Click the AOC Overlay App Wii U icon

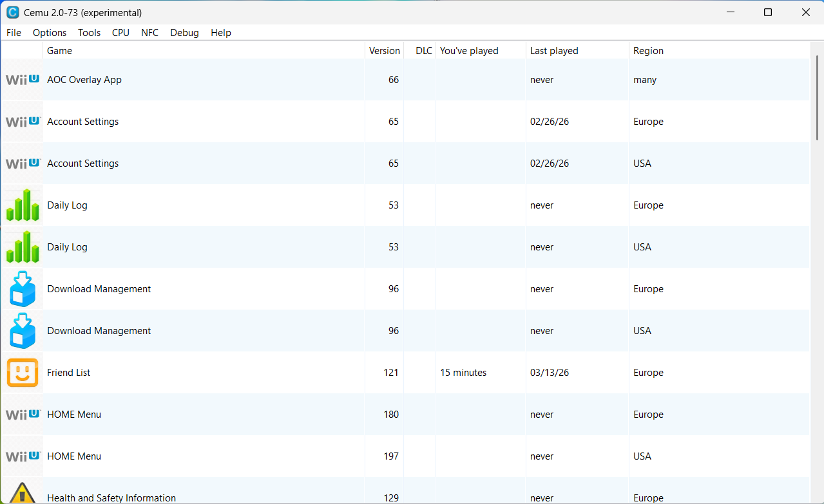click(x=23, y=80)
